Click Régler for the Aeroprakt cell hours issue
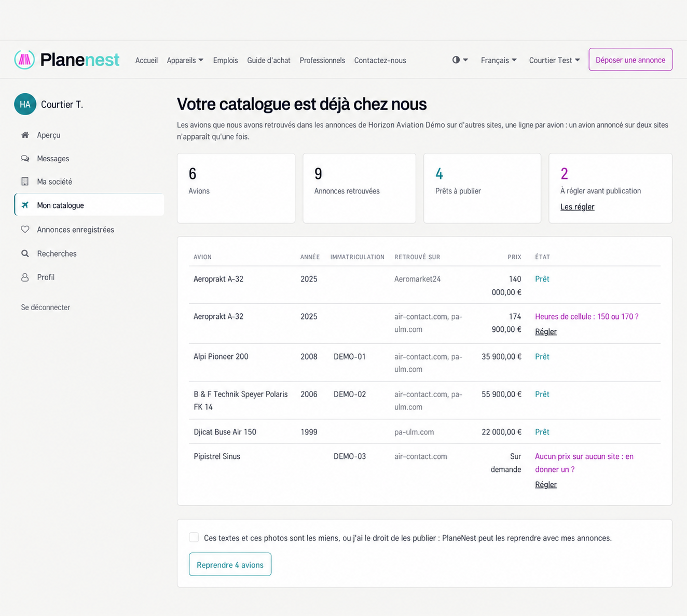The height and width of the screenshot is (616, 687). point(546,332)
